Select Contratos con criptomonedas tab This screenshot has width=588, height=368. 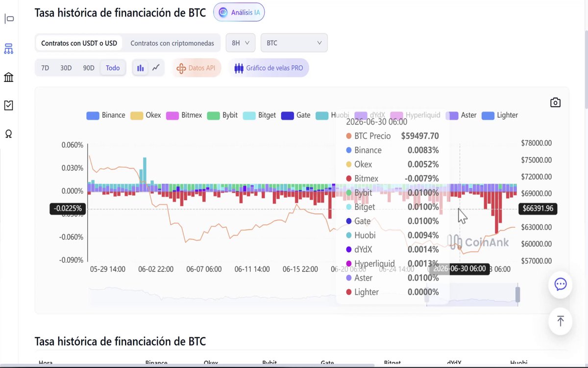click(172, 43)
